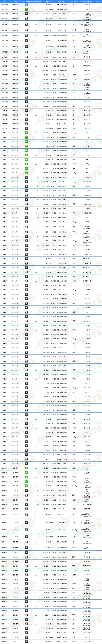Click ON icon in Fiat 2.8 03.2001 row
Viewport: 102px width, 644px height.
point(26,406)
